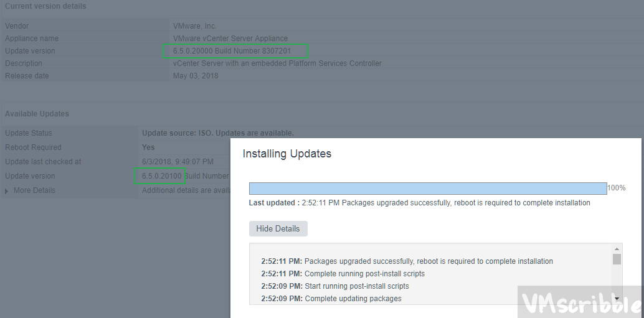Click the "Start running post-install scripts" log entry
Image resolution: width=644 pixels, height=318 pixels.
[x=356, y=286]
